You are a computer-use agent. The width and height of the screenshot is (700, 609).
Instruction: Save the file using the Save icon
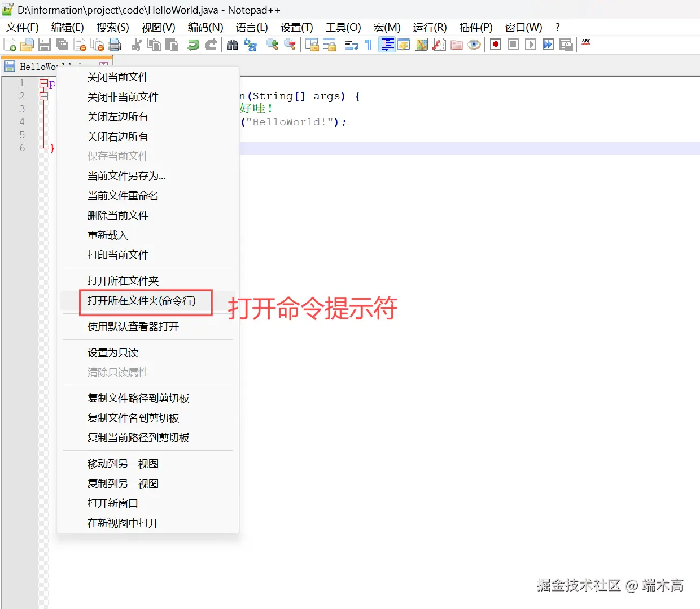coord(44,45)
